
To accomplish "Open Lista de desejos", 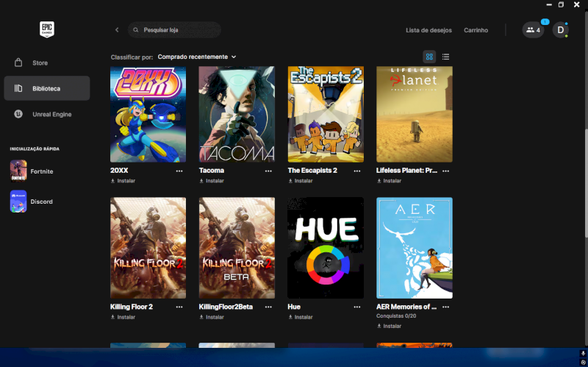I will point(429,30).
